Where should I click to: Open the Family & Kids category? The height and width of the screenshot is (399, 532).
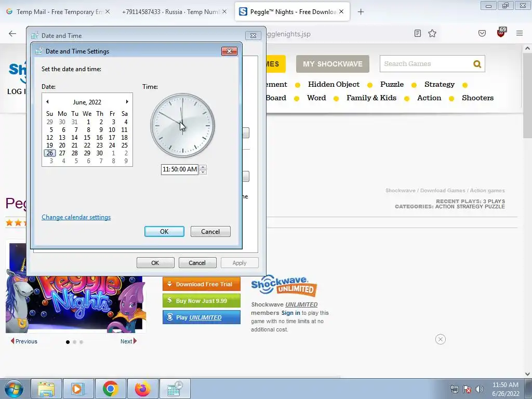371,98
